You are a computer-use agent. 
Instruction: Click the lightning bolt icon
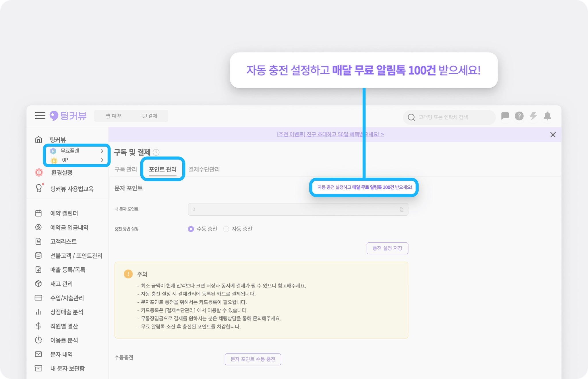[533, 116]
